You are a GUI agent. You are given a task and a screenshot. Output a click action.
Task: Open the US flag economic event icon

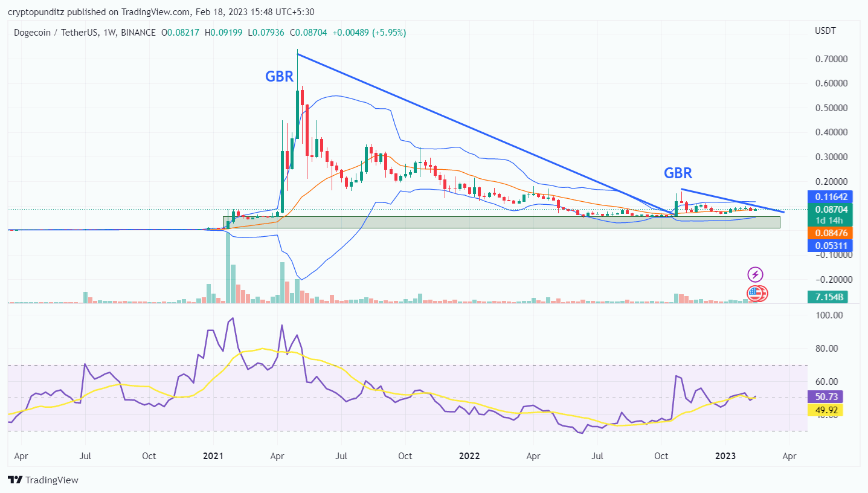tap(754, 294)
